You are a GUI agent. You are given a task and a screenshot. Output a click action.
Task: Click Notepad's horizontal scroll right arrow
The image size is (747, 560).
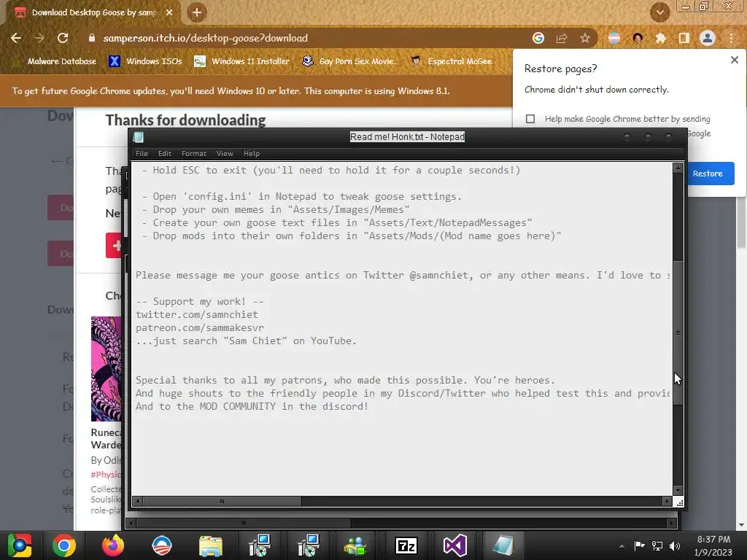[667, 501]
